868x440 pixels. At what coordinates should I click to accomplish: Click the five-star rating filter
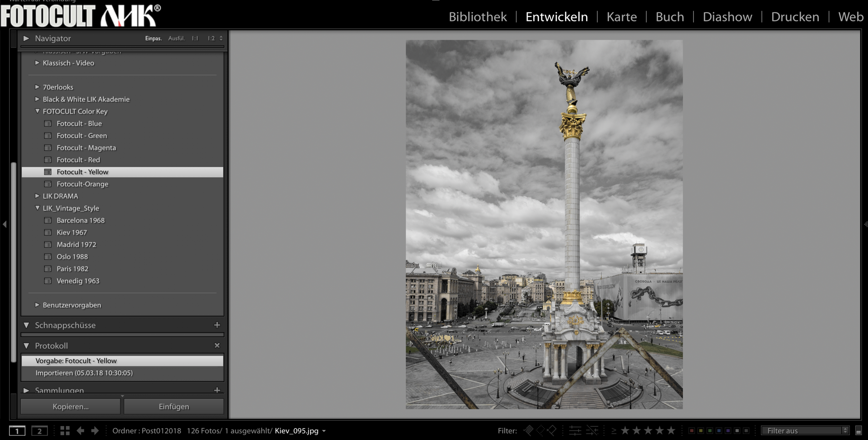coord(670,430)
